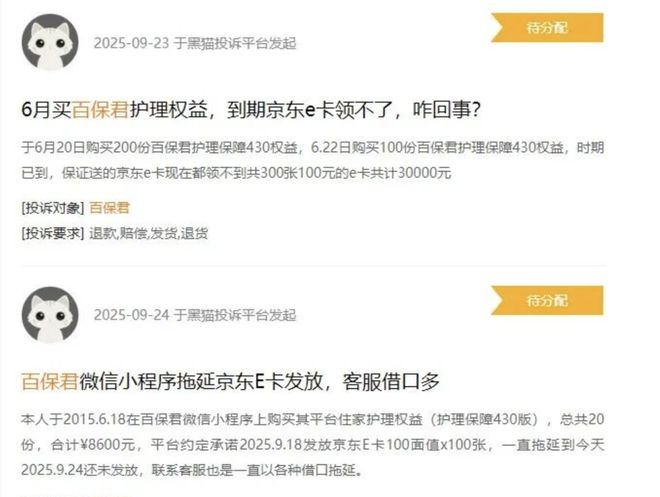
Task: Click the summary starting 本人于2015.6.18
Action: tap(313, 444)
